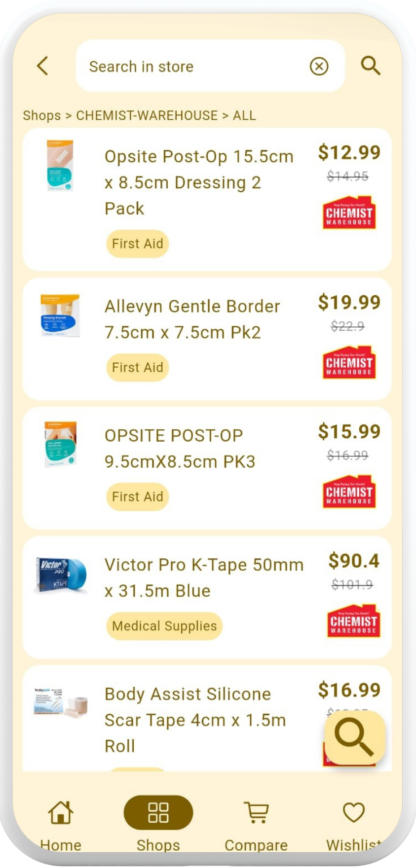Screen dimensions: 416x868
Task: Tap the back arrow icon
Action: (43, 66)
